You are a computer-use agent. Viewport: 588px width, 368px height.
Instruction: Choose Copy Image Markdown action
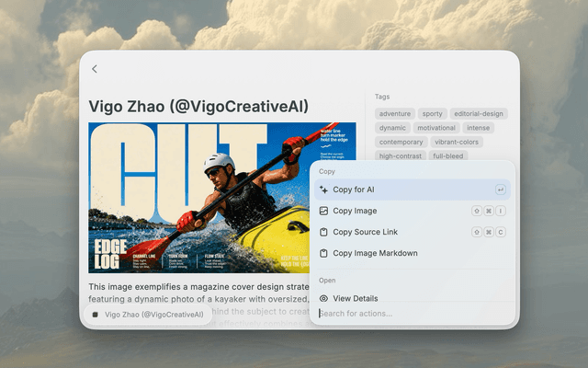(413, 253)
